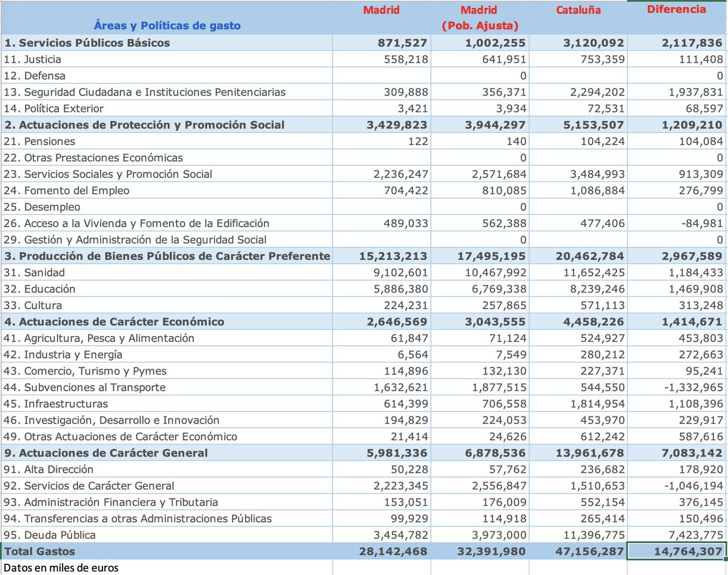The width and height of the screenshot is (728, 575).
Task: Click the '11. Justicia' row label
Action: tap(32, 59)
